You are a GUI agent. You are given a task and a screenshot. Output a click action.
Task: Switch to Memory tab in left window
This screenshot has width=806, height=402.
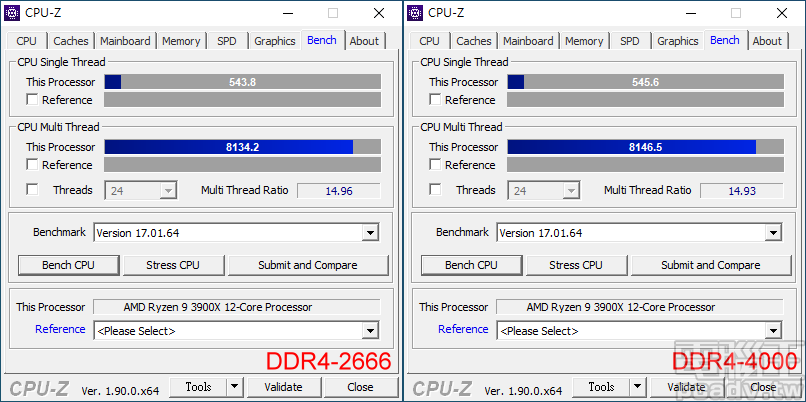coord(181,41)
